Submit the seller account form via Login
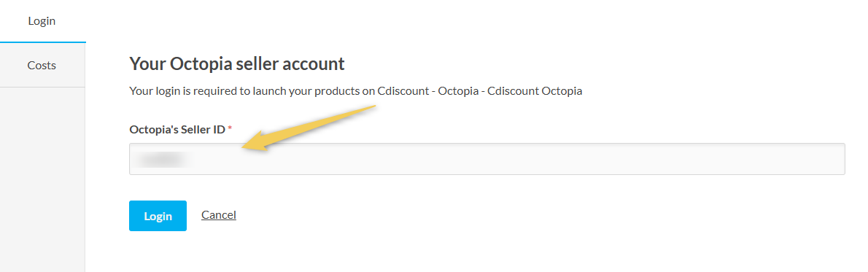The image size is (868, 272). (158, 216)
